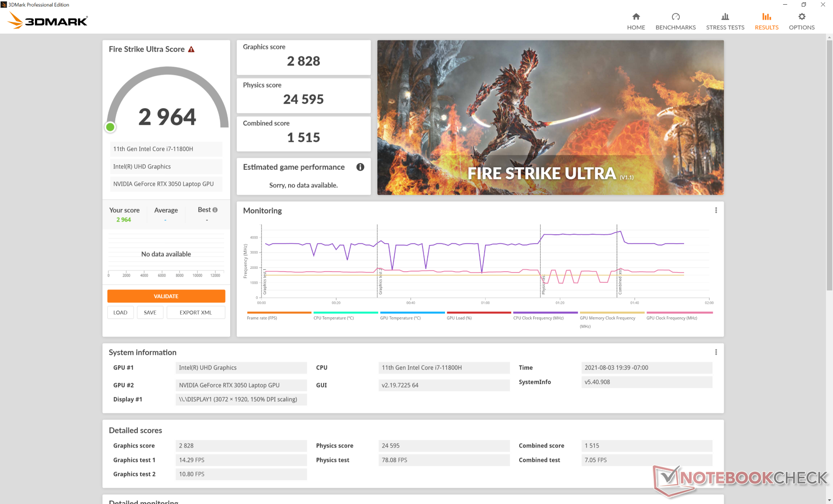The image size is (833, 504).
Task: Click the Combined test marker in the chart
Action: pos(620,281)
